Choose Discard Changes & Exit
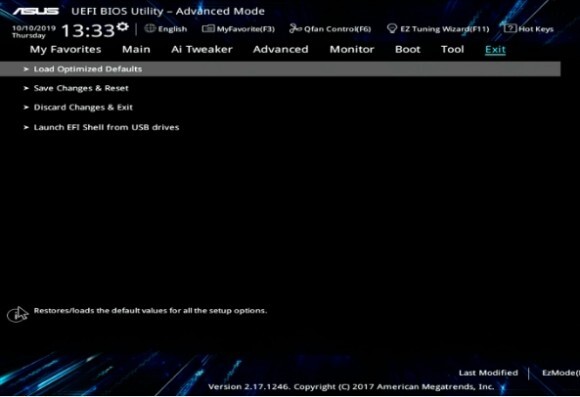Viewport: 580px width, 397px height. (83, 107)
